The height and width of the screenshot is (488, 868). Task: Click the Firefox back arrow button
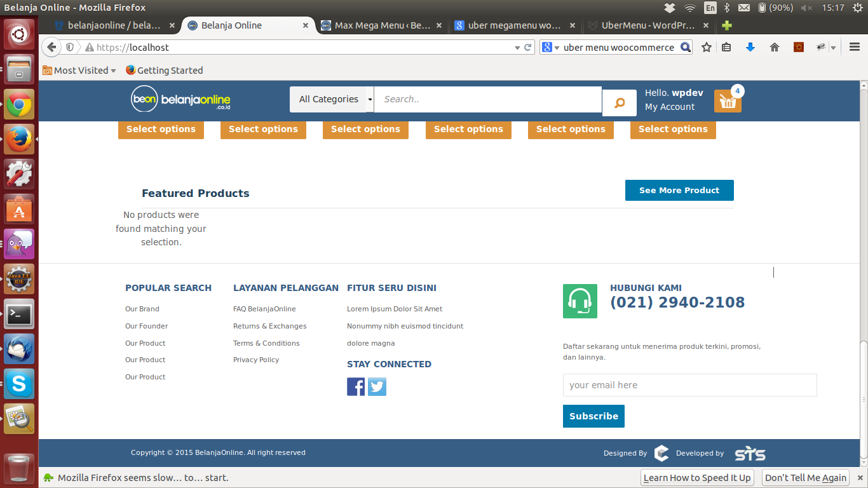[x=52, y=47]
